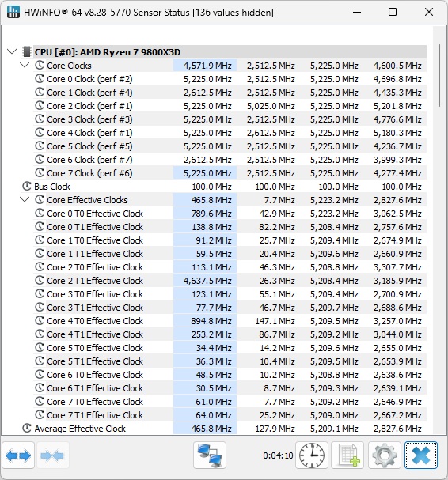
Task: Click average value 5,201.8 MHz for Core 2 Clock
Action: [397, 106]
